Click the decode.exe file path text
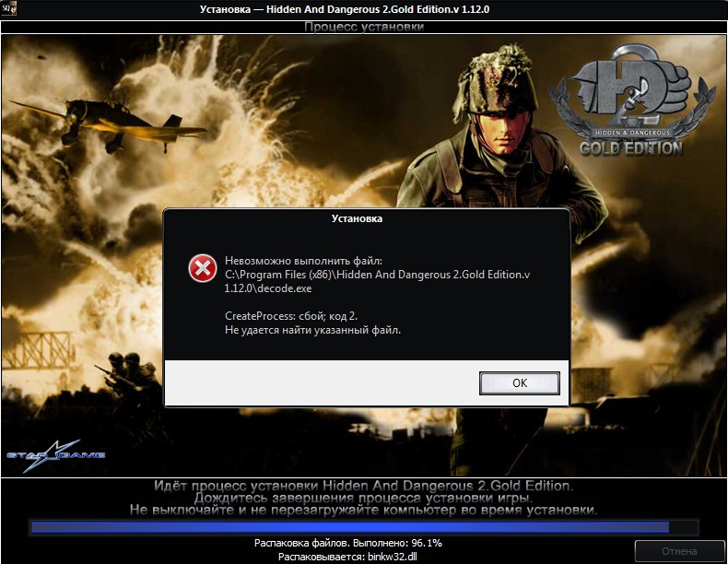 [x=378, y=281]
